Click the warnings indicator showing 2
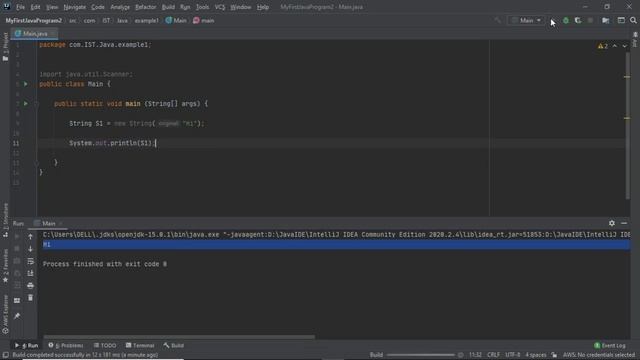Image resolution: width=640 pixels, height=360 pixels. click(603, 46)
